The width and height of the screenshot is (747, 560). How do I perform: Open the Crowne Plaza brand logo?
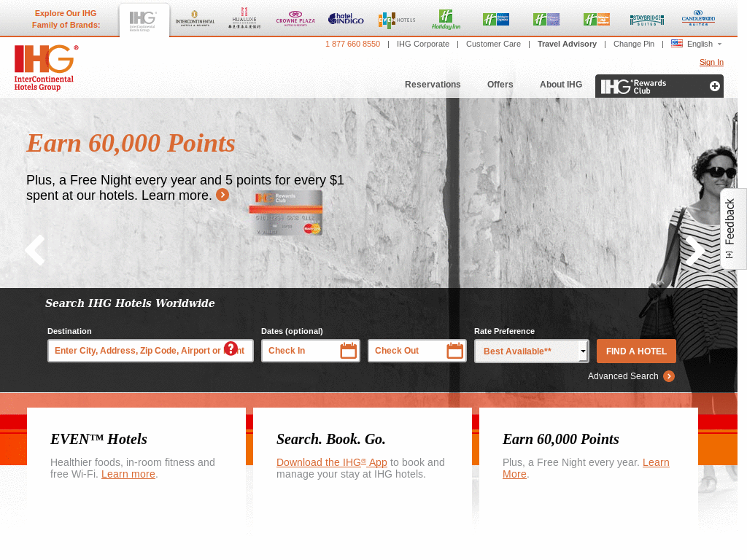pyautogui.click(x=295, y=19)
